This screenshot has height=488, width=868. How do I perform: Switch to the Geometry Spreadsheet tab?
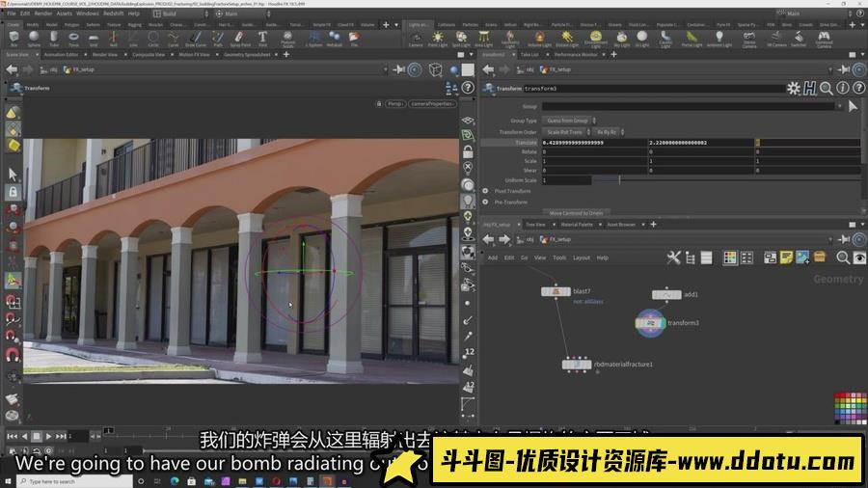pyautogui.click(x=247, y=55)
